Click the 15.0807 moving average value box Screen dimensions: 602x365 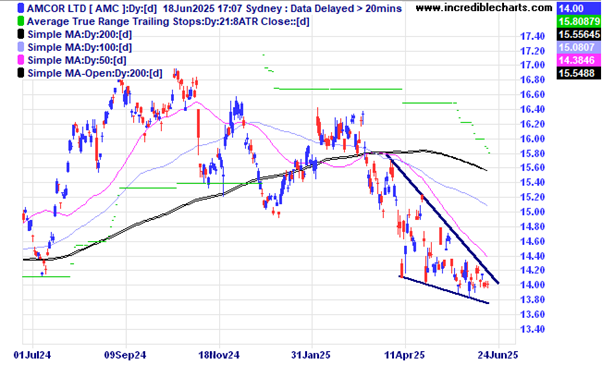[x=579, y=47]
